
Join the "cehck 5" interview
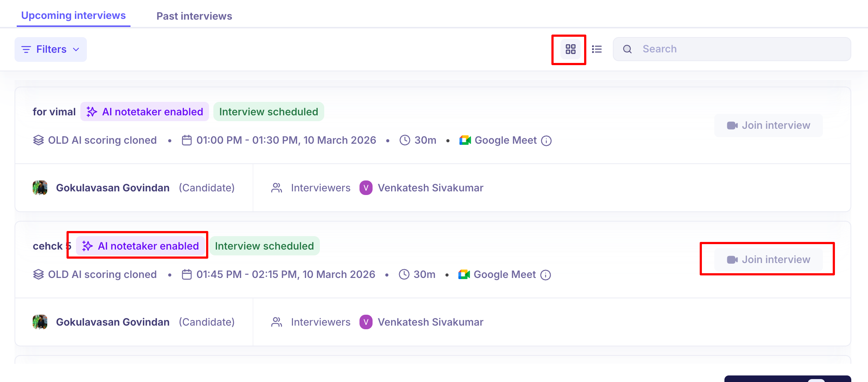[768, 260]
